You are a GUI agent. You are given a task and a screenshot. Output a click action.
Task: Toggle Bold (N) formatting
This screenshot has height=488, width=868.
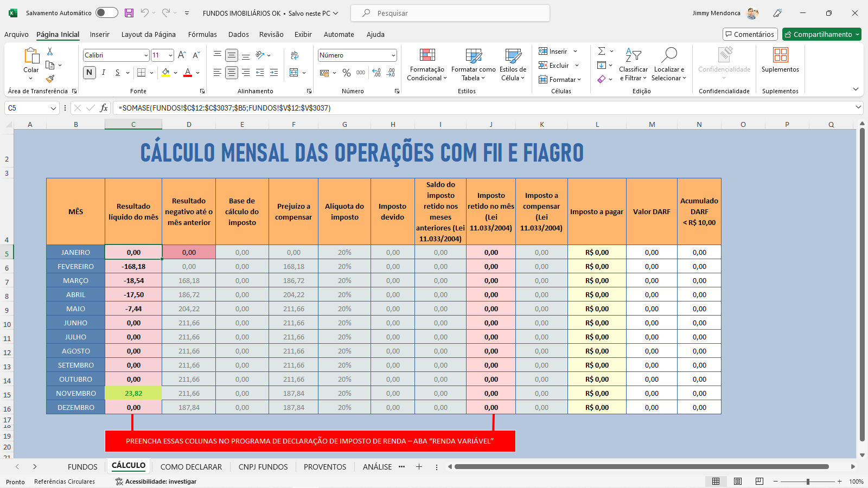[x=90, y=73]
